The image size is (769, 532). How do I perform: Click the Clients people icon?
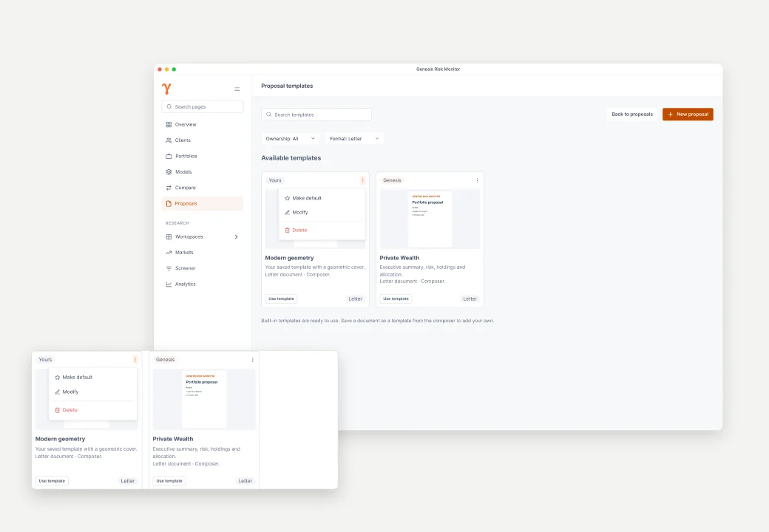tap(169, 140)
